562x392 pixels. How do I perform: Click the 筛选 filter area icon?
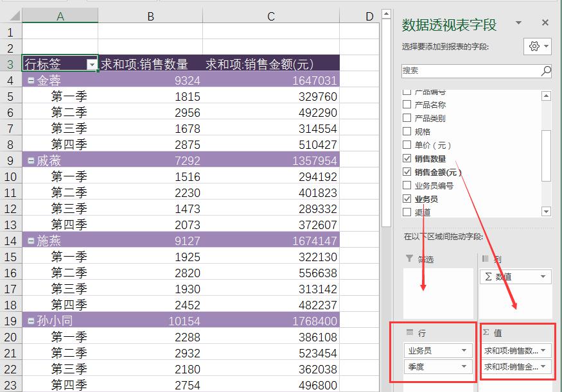coord(409,258)
